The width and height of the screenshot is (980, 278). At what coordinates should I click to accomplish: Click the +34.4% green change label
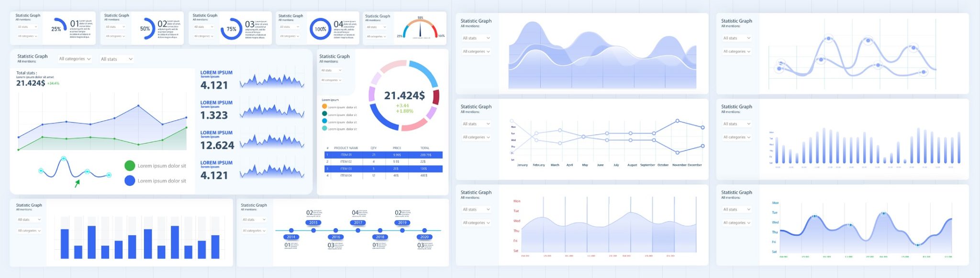[53, 83]
